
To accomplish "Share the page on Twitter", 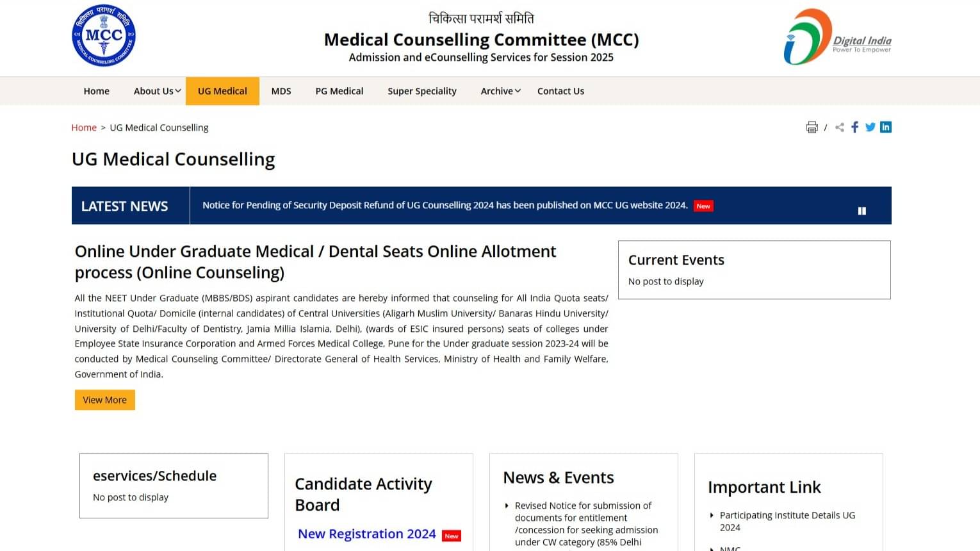I will pyautogui.click(x=870, y=127).
